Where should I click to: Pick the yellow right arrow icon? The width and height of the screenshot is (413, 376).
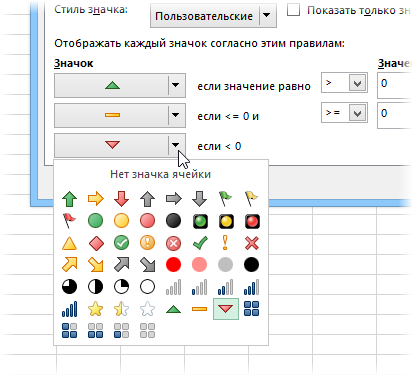coord(96,199)
